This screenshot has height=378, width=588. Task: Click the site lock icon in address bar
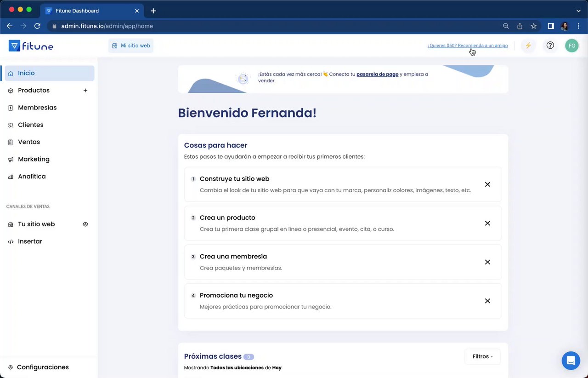pos(54,26)
